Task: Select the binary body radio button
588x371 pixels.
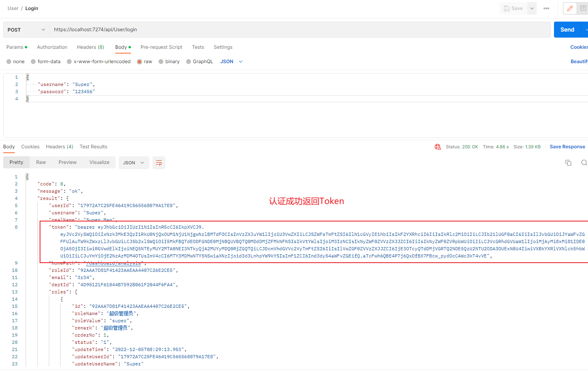Action: point(161,62)
